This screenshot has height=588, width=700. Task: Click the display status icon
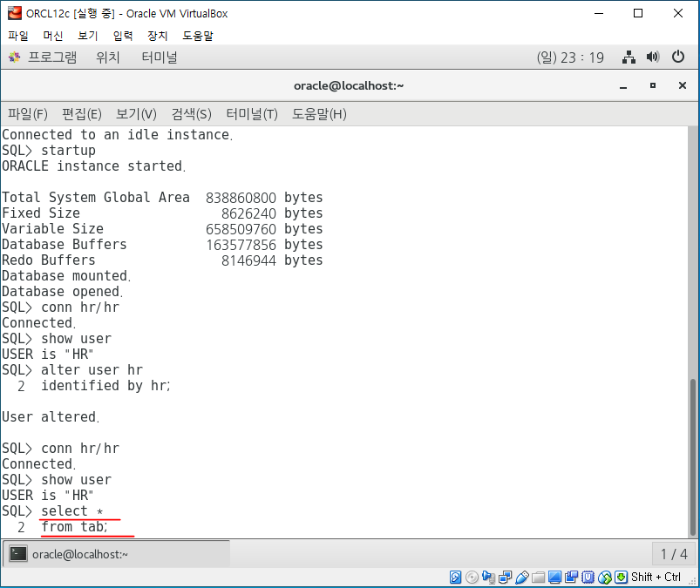554,578
